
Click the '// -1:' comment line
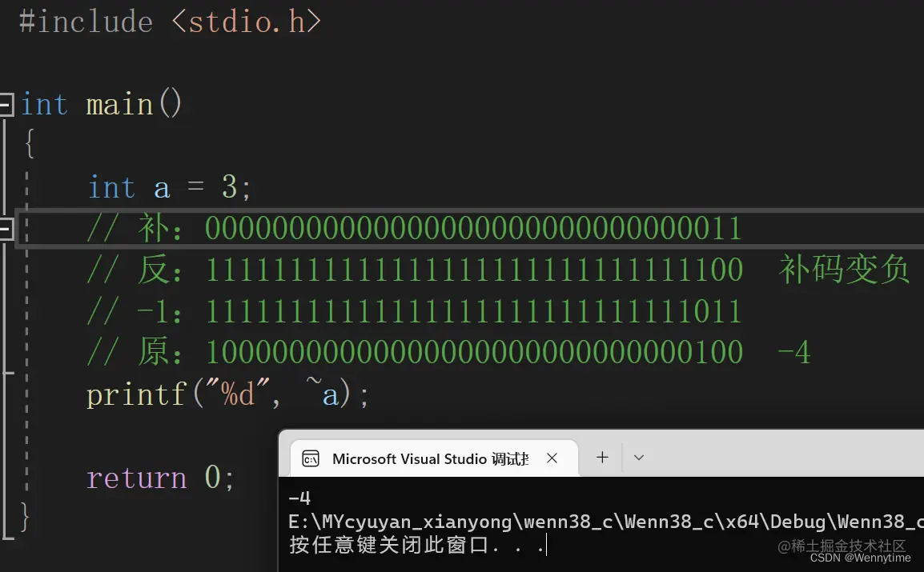coord(414,310)
